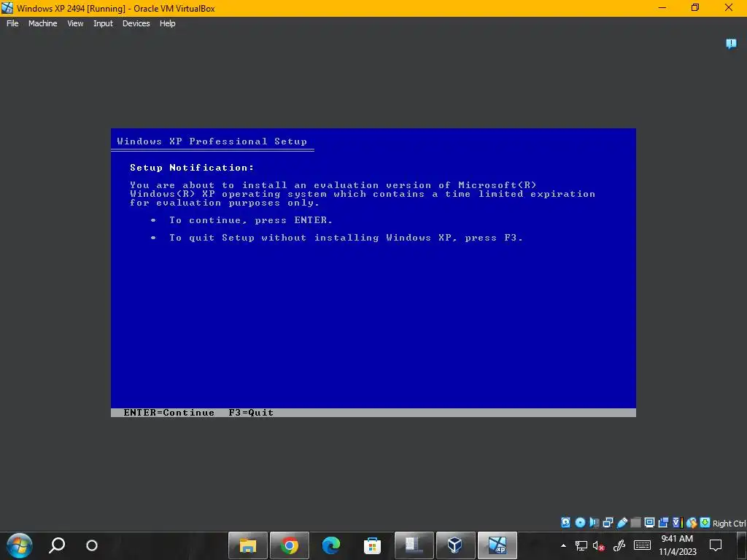Open the Machine menu
747x560 pixels.
point(43,23)
